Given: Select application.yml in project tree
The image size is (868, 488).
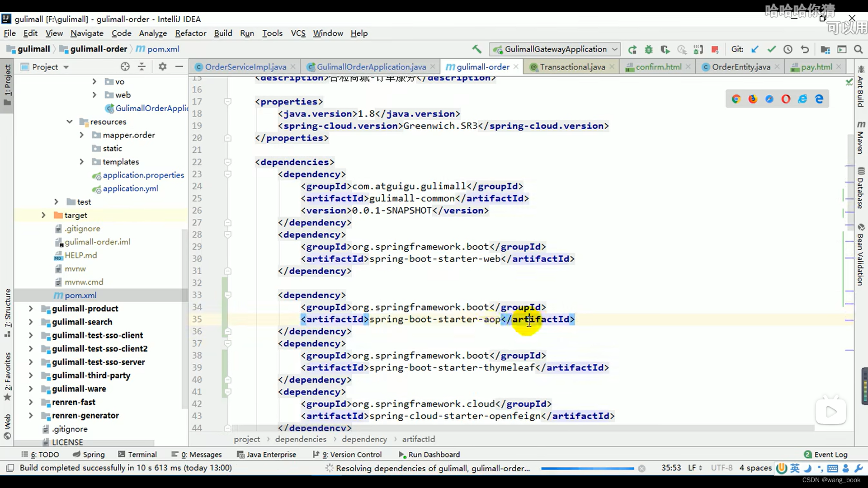Looking at the screenshot, I should (130, 188).
